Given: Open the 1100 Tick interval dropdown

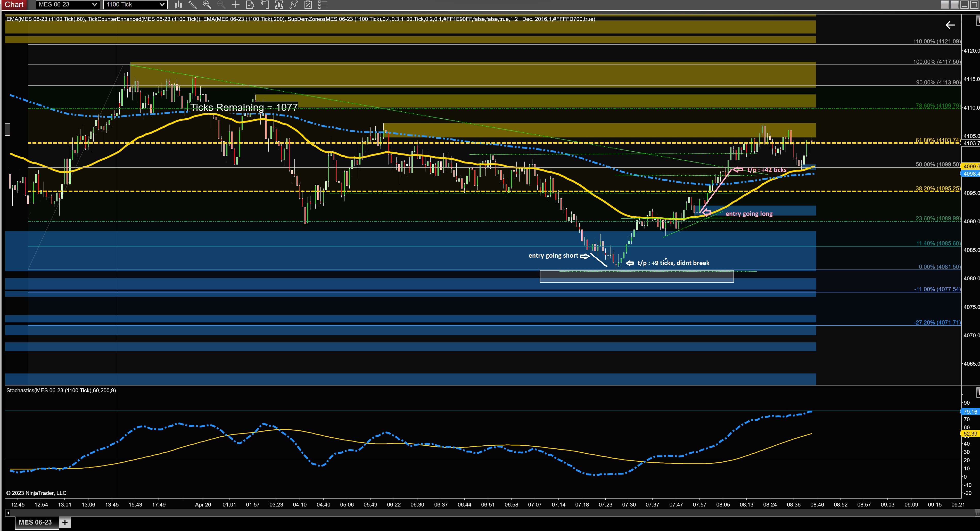Looking at the screenshot, I should (x=135, y=5).
